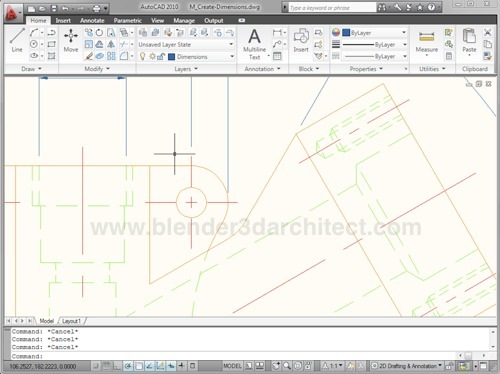The width and height of the screenshot is (500, 374).
Task: Click the Rectangle draw tool
Action: (51, 44)
